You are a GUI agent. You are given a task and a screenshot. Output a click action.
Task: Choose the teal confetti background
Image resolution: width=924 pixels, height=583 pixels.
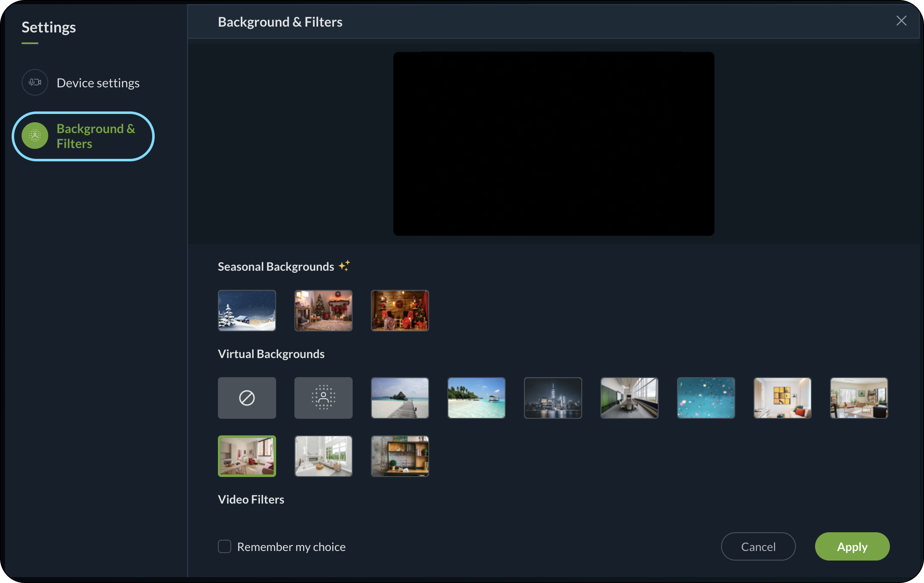(x=706, y=398)
